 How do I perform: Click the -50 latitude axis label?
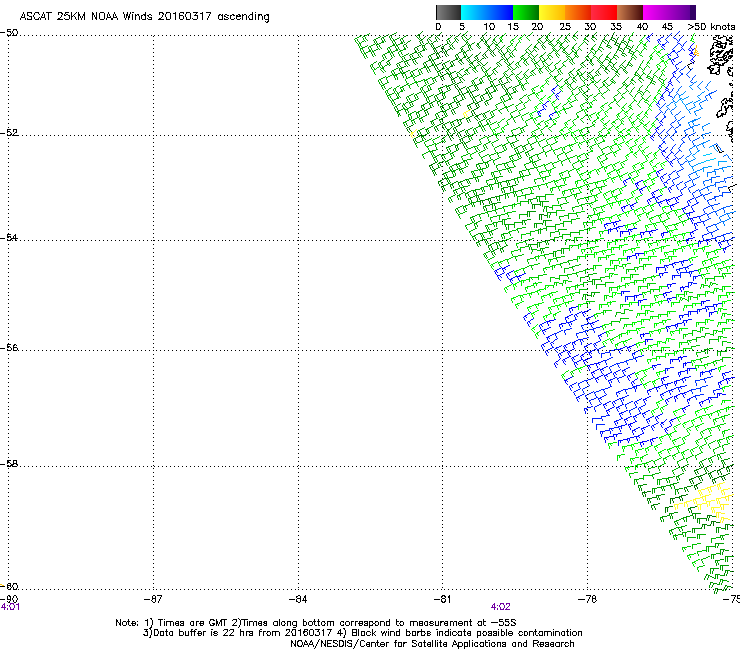pyautogui.click(x=9, y=33)
